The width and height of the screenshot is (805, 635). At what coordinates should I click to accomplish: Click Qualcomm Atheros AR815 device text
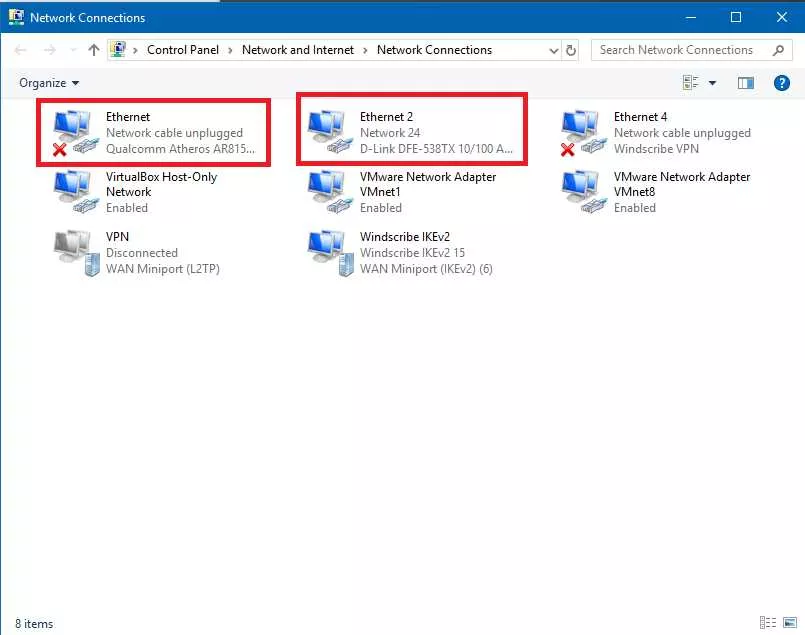coord(180,149)
